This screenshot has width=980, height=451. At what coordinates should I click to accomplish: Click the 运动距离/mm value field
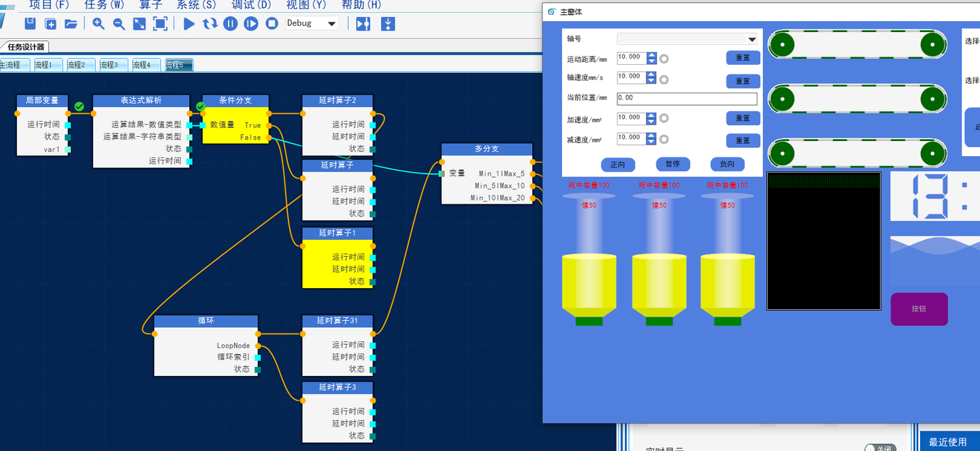click(x=631, y=57)
